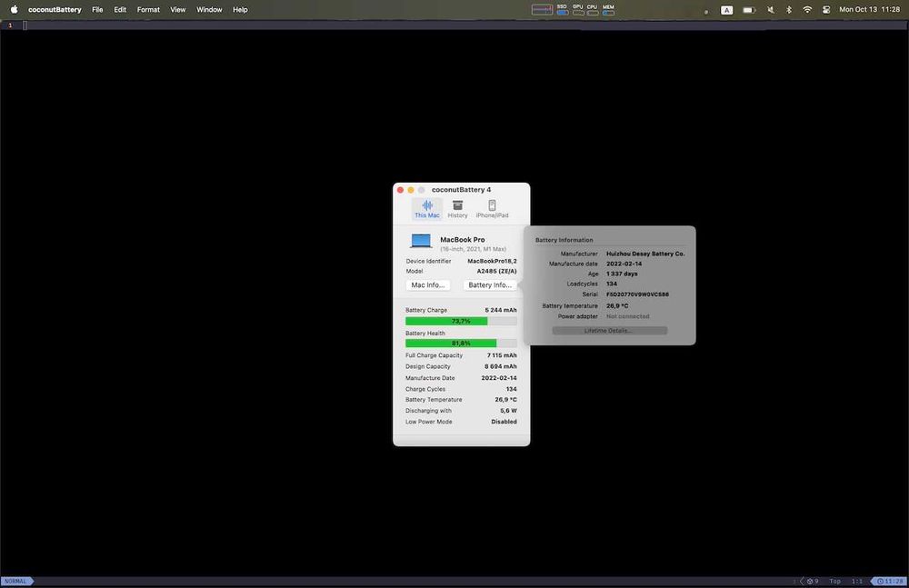Screen dimensions: 909x588
Task: Select the 'MacBookPro18,2' device identifier value
Action: coord(492,261)
